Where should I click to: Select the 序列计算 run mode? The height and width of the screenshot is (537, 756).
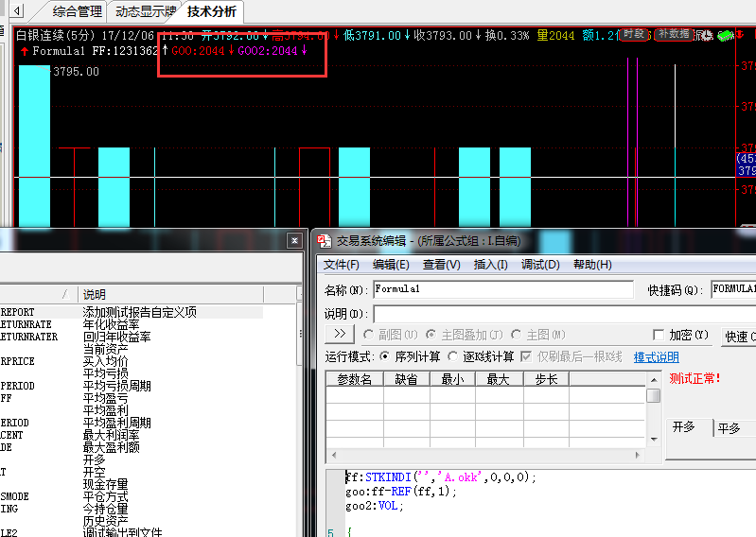(384, 356)
